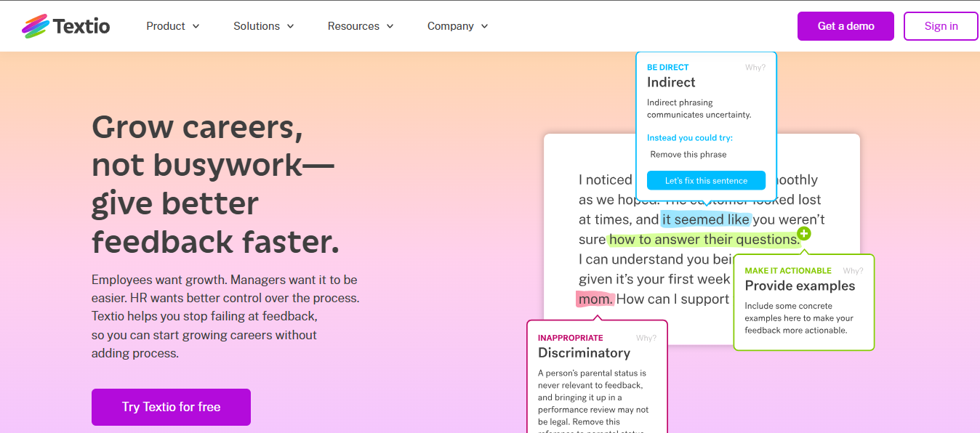
Task: Click 'Instead you could try:' text
Action: [690, 138]
